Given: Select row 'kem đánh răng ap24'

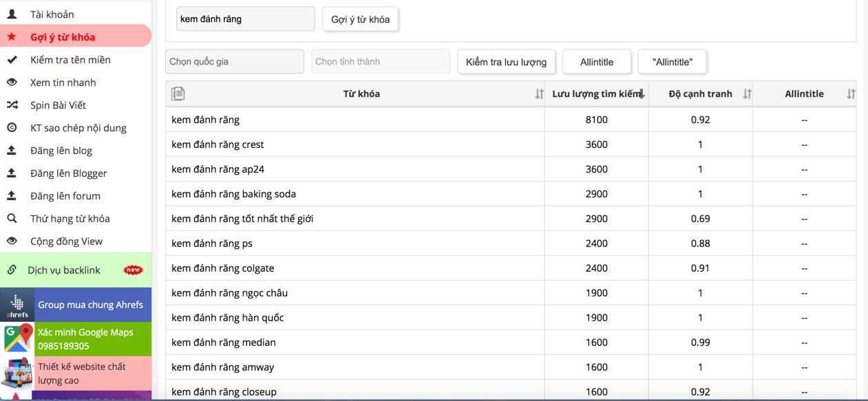Looking at the screenshot, I should [x=511, y=169].
